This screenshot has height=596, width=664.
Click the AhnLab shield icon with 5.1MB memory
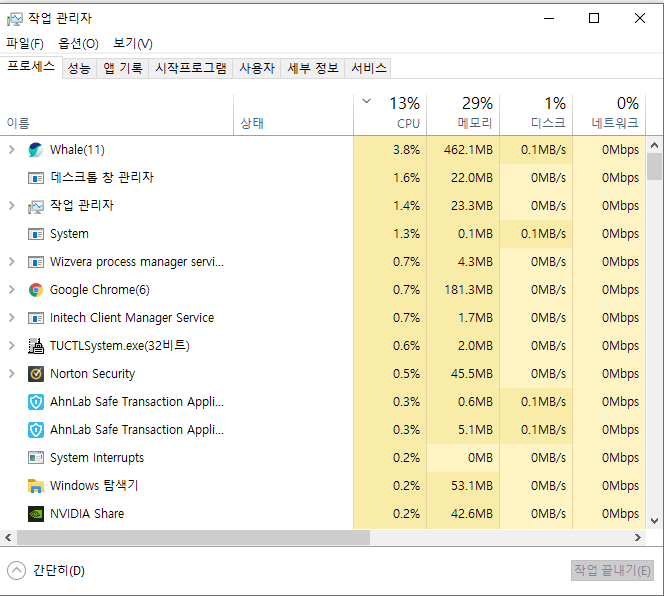coord(36,430)
